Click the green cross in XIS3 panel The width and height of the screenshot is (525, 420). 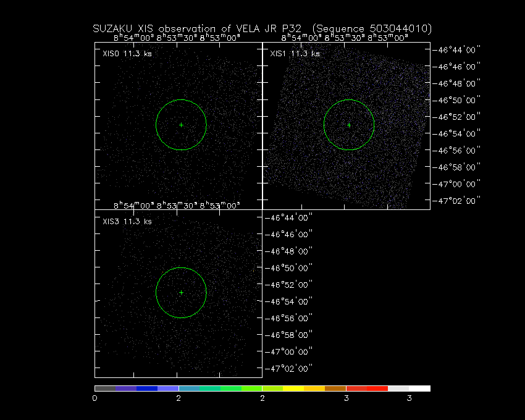[x=181, y=292]
